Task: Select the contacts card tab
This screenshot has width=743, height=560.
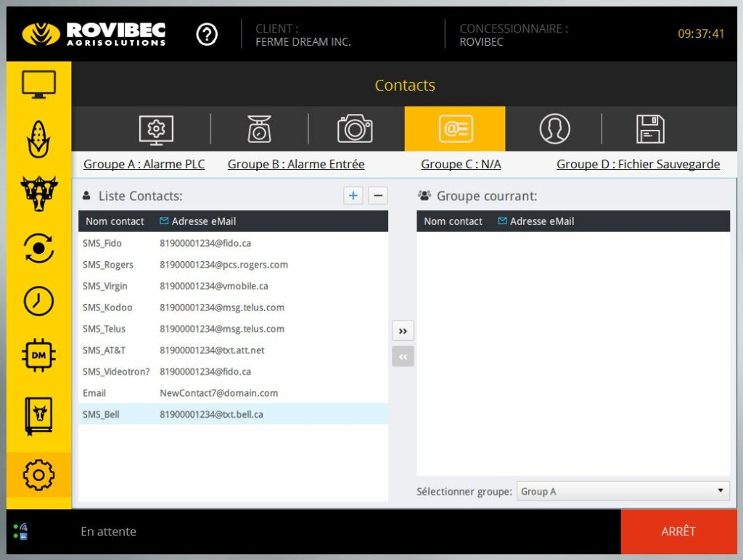Action: pos(455,129)
